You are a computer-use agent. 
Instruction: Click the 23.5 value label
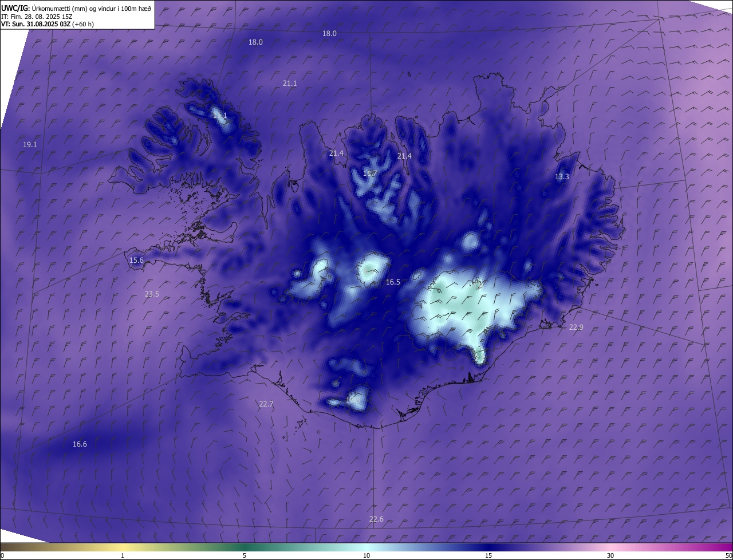pyautogui.click(x=152, y=294)
